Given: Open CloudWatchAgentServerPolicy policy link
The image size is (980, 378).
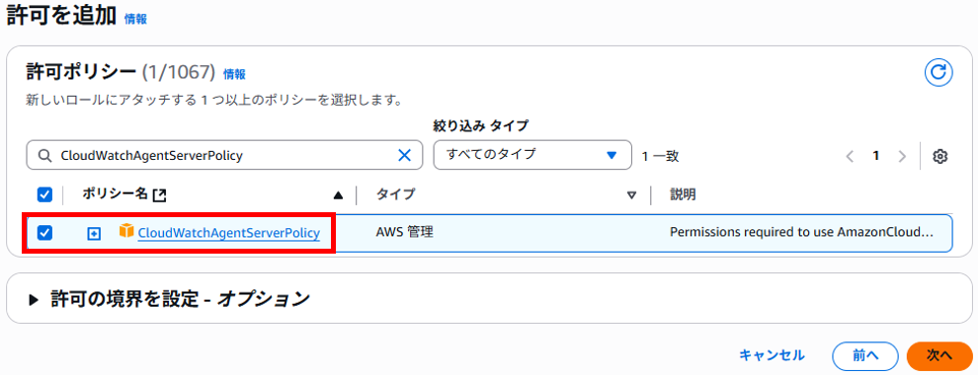Looking at the screenshot, I should click(x=229, y=233).
